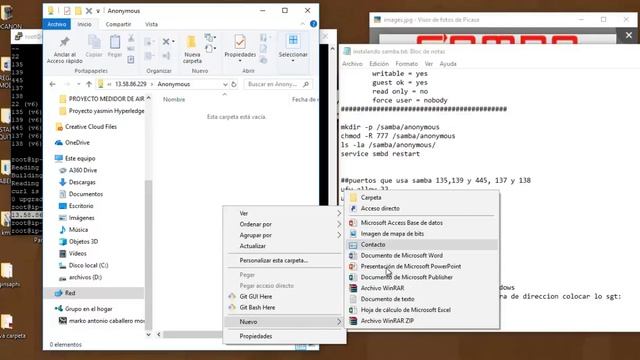The image size is (640, 360).
Task: Click Actualizar in the context menu
Action: (283, 246)
